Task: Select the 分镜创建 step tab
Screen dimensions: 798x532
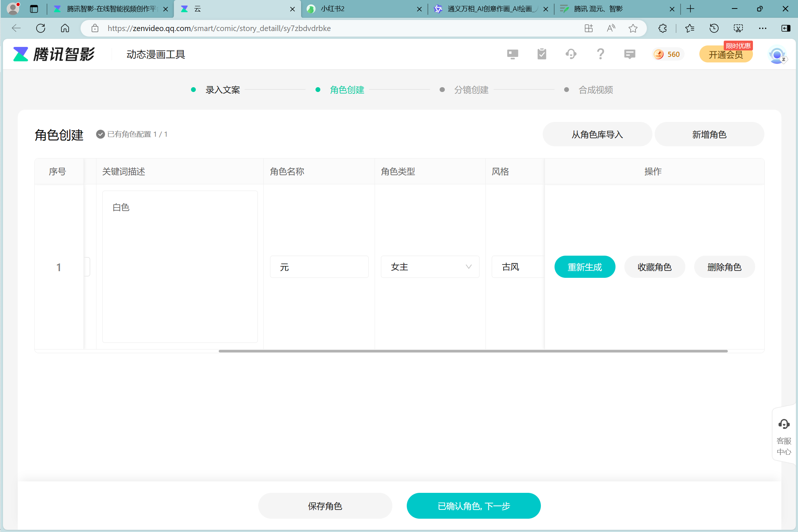Action: click(471, 90)
